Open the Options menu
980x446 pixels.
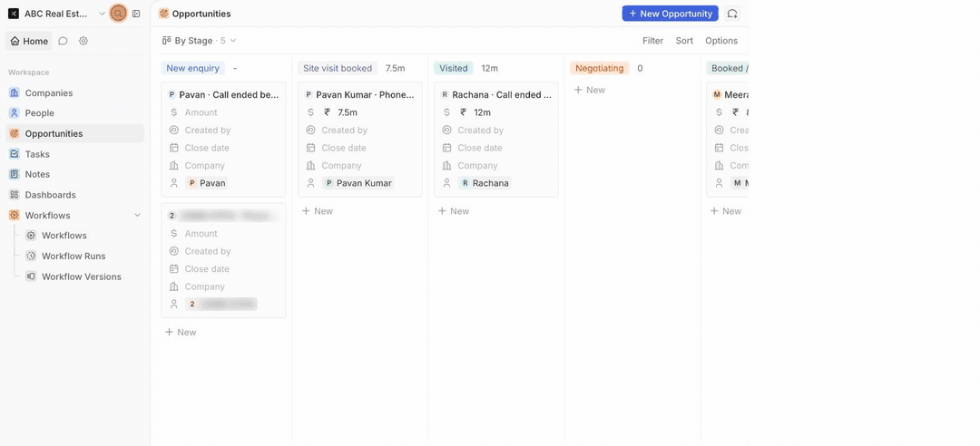tap(721, 41)
